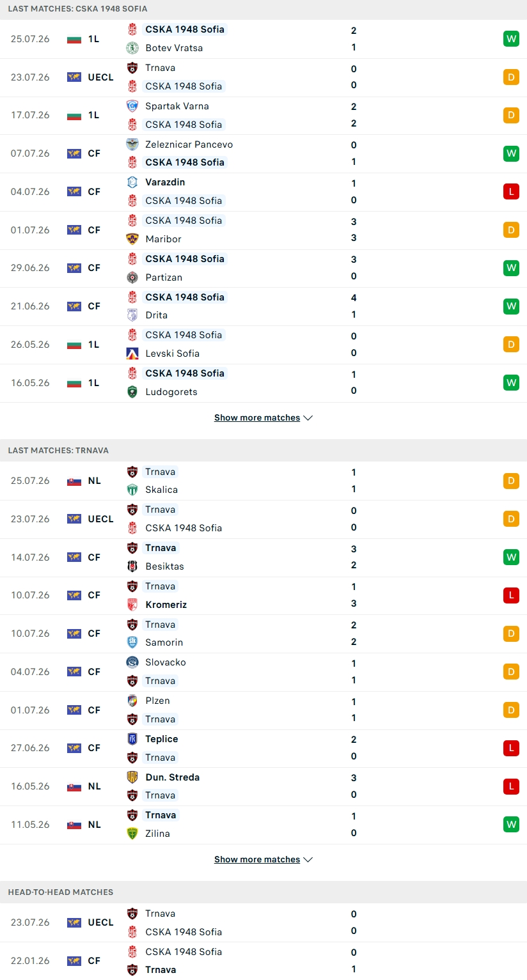
Task: Click the chevron beside the lower Show more matches
Action: [308, 860]
